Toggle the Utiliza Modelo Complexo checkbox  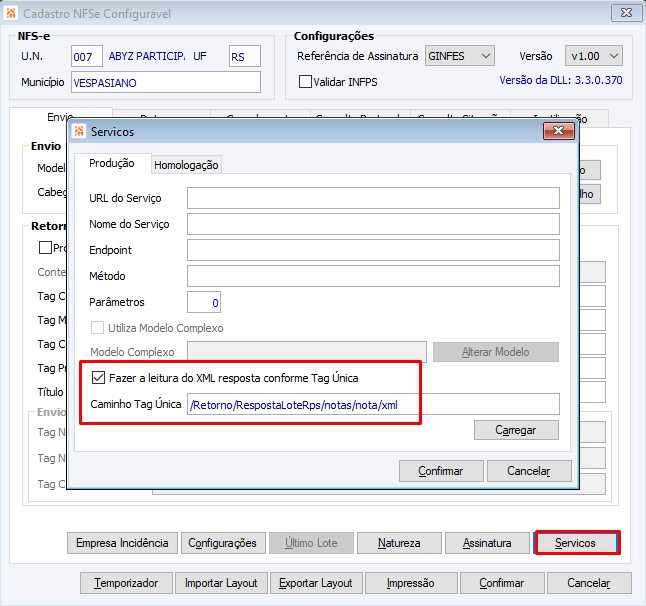click(97, 328)
